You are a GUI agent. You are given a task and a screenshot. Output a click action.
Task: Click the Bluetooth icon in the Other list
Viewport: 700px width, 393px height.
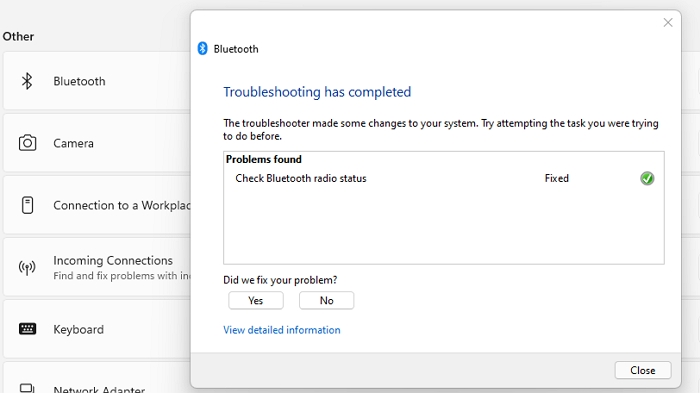[x=27, y=81]
